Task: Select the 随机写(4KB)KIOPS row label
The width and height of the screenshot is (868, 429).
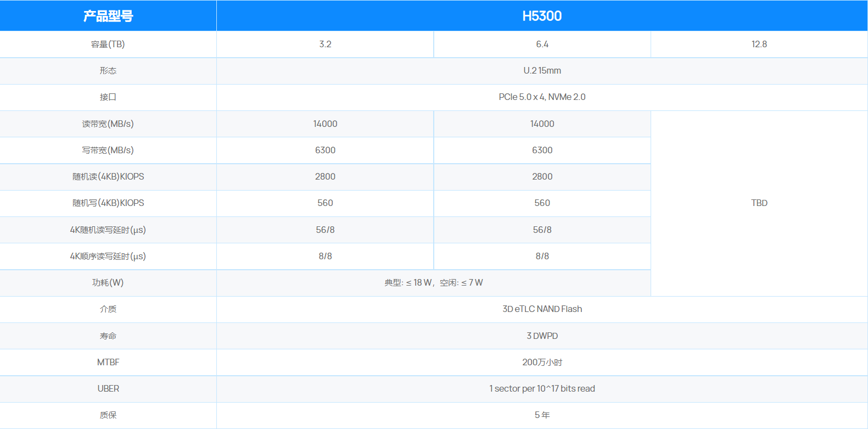Action: 108,203
